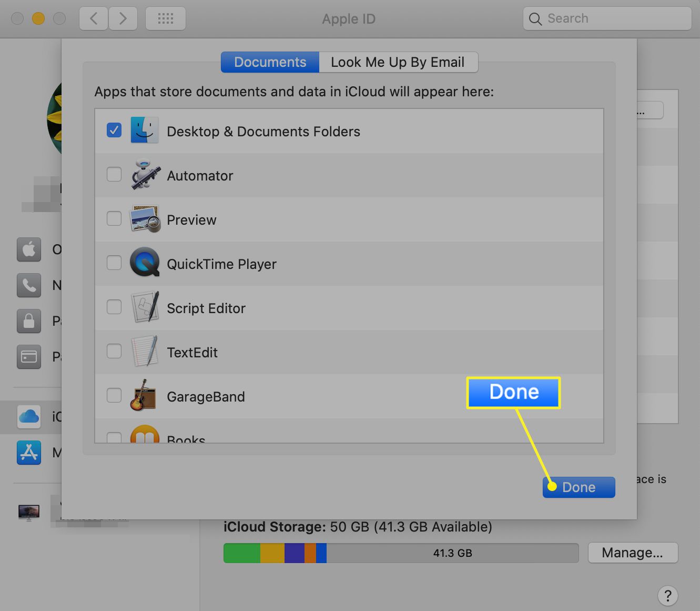The height and width of the screenshot is (611, 700).
Task: Click the TextEdit label text
Action: 192,353
